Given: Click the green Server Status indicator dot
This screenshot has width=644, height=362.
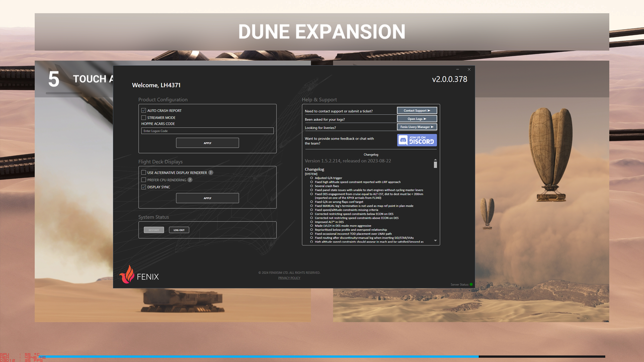Looking at the screenshot, I should (x=471, y=285).
